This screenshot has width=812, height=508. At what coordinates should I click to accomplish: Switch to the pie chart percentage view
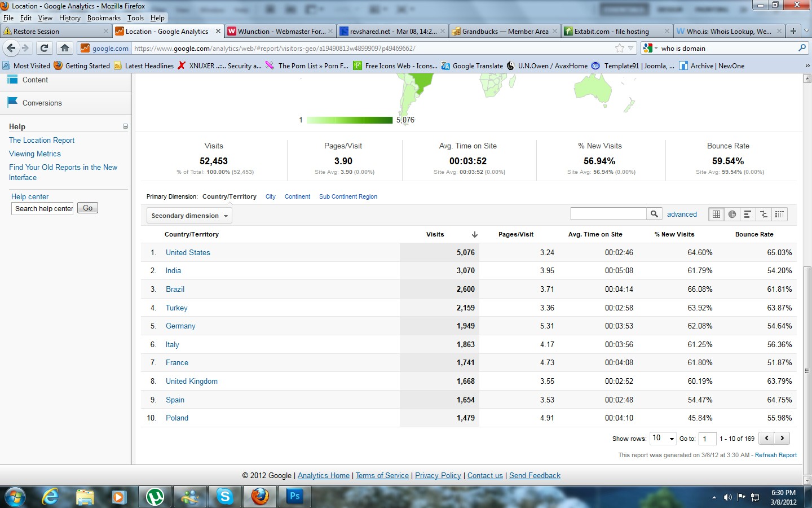coord(732,214)
